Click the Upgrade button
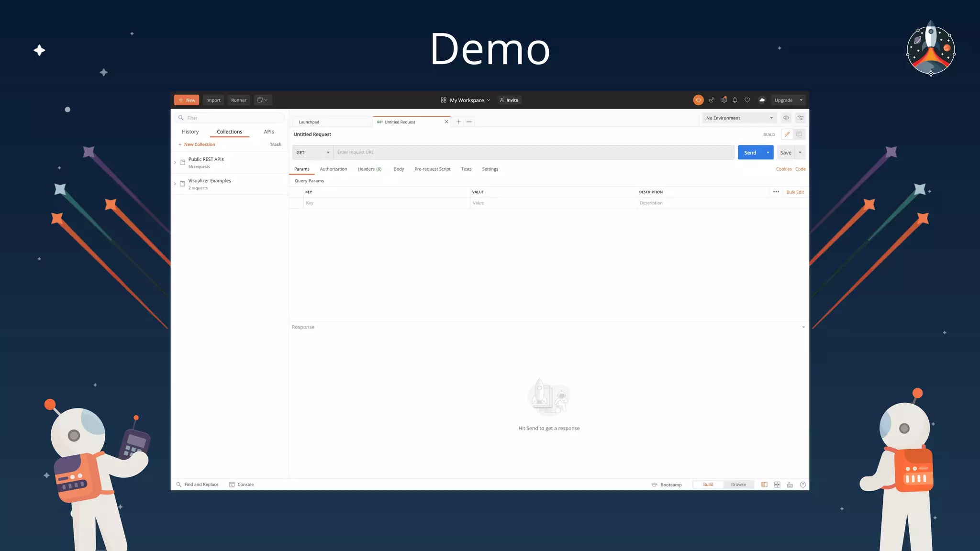 tap(783, 100)
